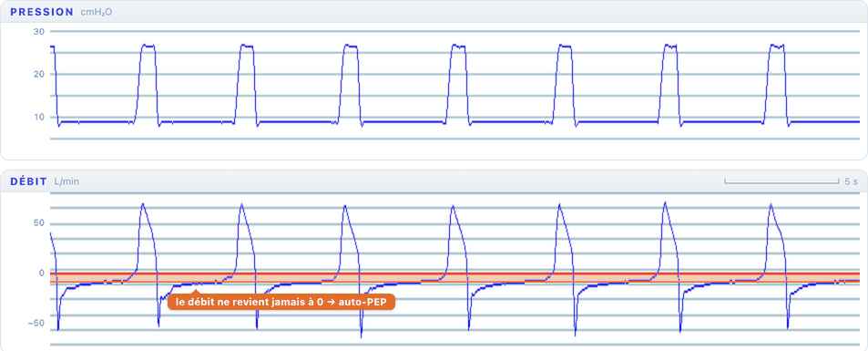
Task: Click the pressure axis value 20
Action: [39, 75]
